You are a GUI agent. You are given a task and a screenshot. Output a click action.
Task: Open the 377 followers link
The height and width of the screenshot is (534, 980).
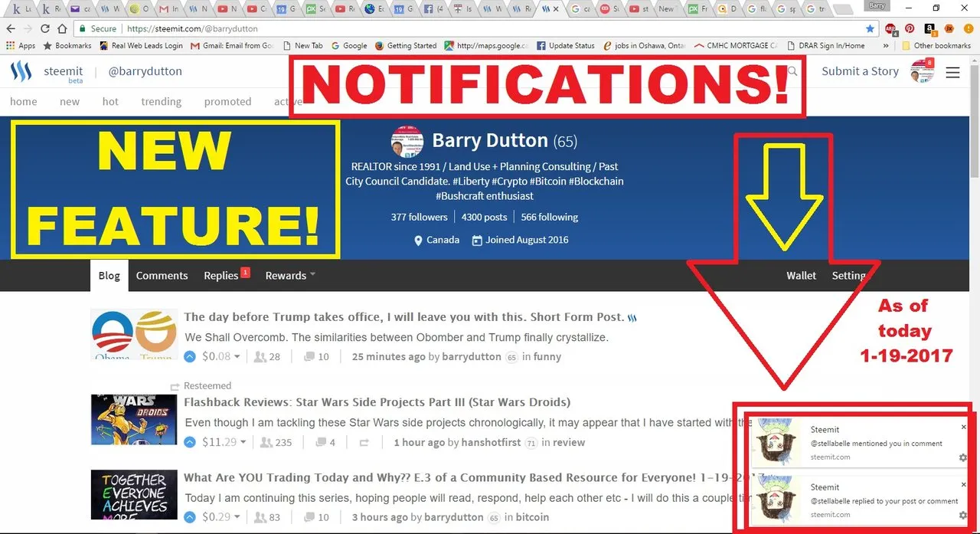coord(420,217)
